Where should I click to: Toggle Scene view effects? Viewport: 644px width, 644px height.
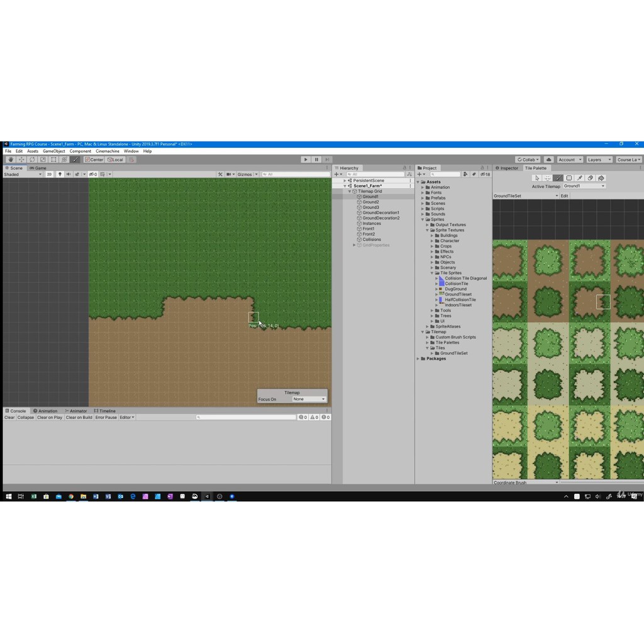(77, 174)
